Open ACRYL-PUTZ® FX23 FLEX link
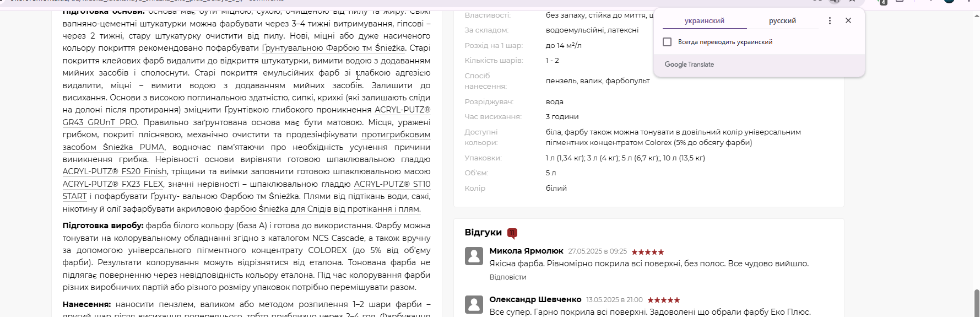The width and height of the screenshot is (980, 317). (x=113, y=184)
